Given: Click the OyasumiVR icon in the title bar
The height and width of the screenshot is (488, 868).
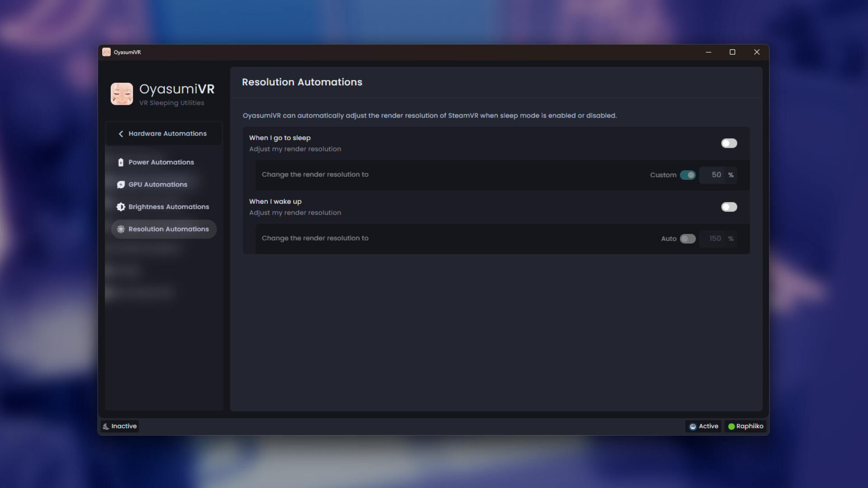Looking at the screenshot, I should (x=107, y=52).
